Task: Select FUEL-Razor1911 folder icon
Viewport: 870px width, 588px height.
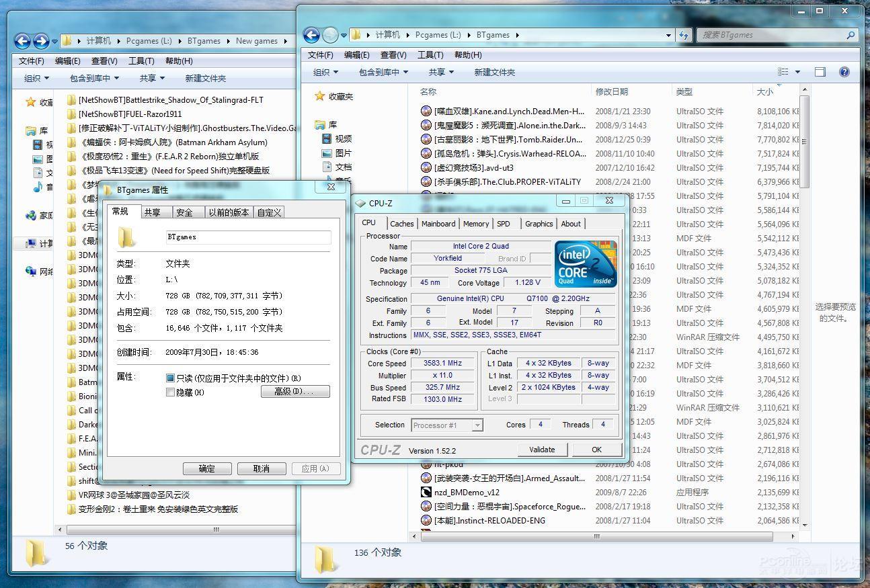Action: tap(72, 114)
